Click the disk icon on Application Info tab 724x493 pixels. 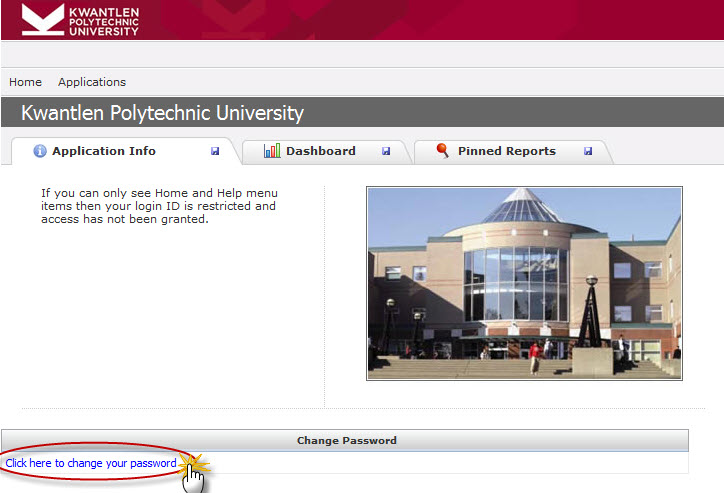(x=215, y=152)
